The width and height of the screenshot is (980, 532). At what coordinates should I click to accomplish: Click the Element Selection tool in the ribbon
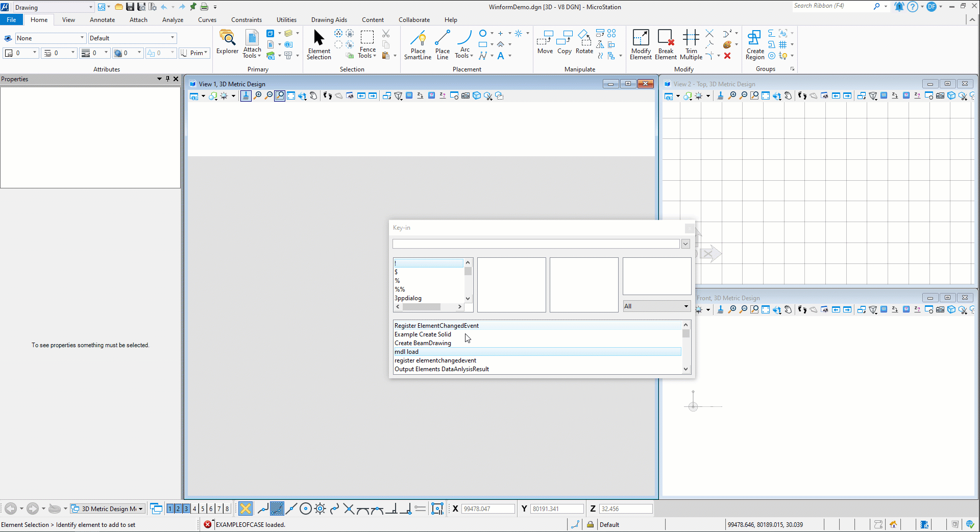[x=319, y=44]
